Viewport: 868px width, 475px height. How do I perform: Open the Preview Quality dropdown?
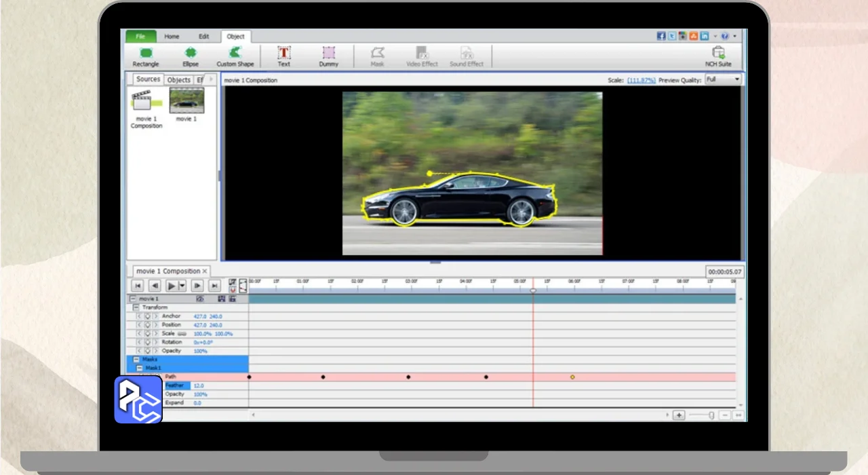tap(723, 80)
